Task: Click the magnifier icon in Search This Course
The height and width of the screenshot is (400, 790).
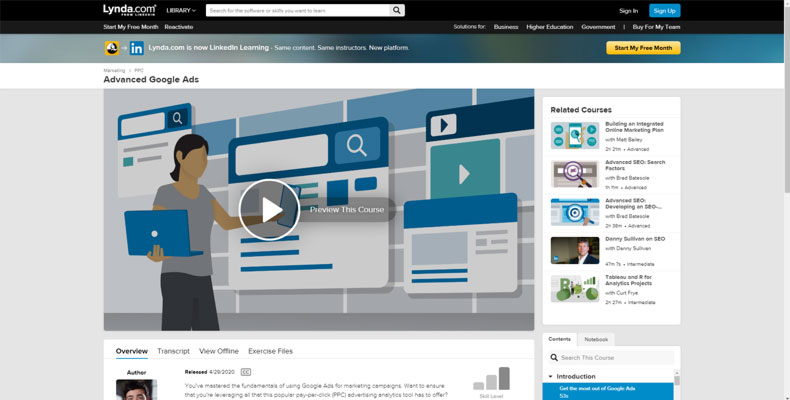Action: tap(554, 358)
